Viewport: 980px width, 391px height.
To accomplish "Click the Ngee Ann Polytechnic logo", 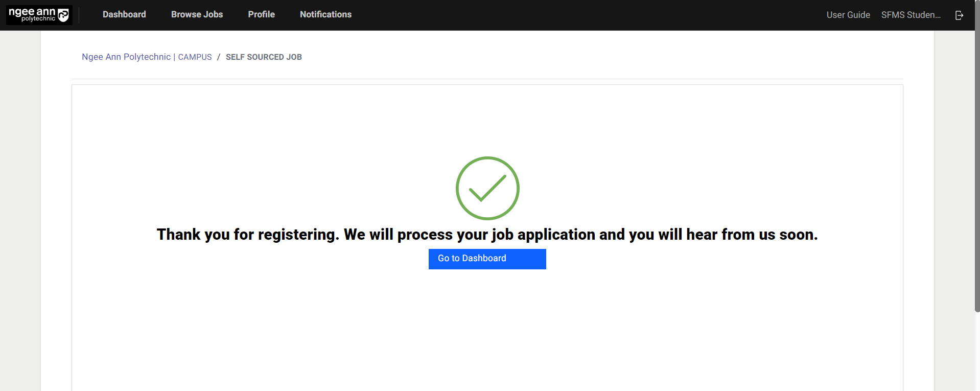I will click(x=39, y=15).
